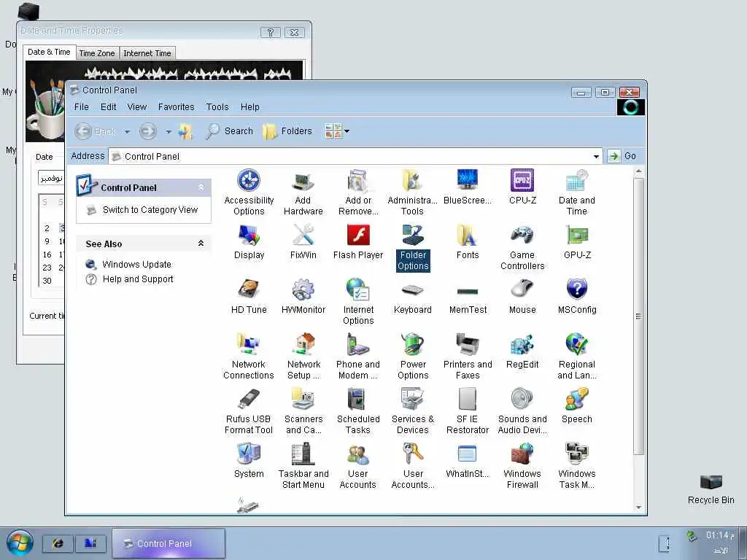Click the Address bar field

pos(355,156)
